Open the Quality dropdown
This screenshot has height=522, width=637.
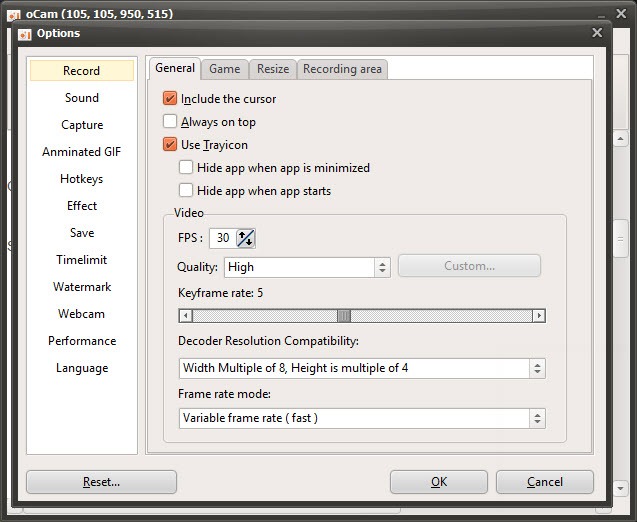tap(307, 267)
